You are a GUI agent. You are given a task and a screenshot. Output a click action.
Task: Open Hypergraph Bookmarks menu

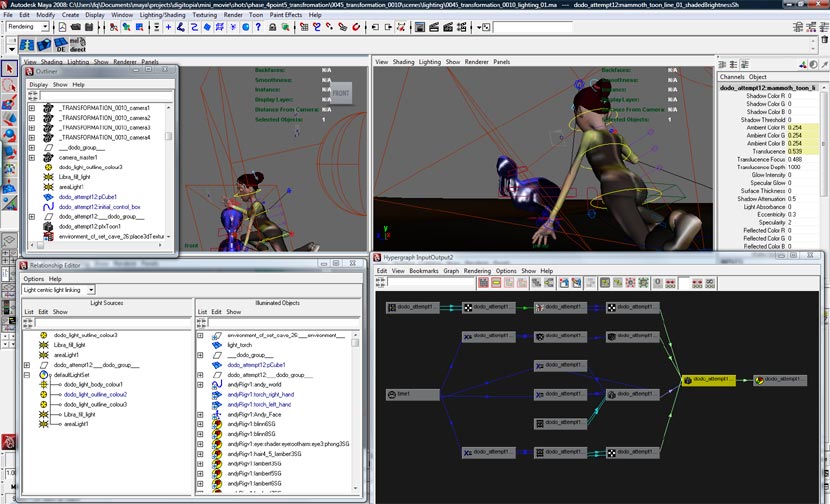point(423,271)
